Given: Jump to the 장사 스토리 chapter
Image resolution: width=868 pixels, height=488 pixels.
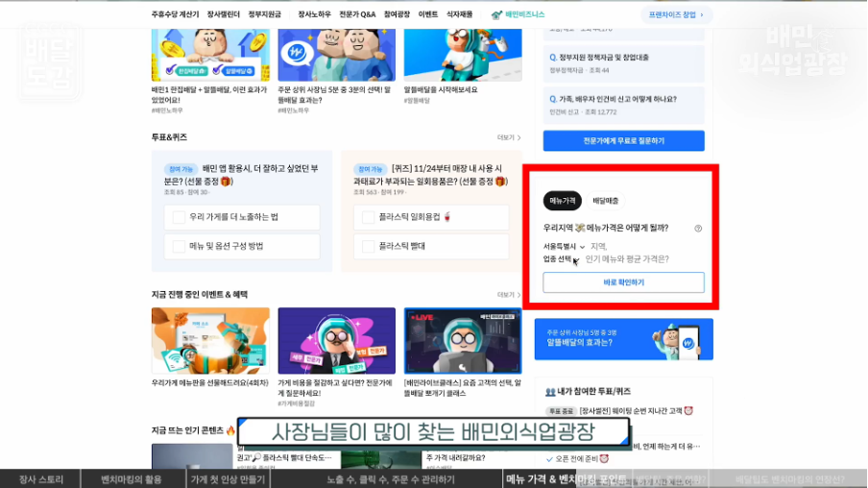Looking at the screenshot, I should (x=41, y=479).
